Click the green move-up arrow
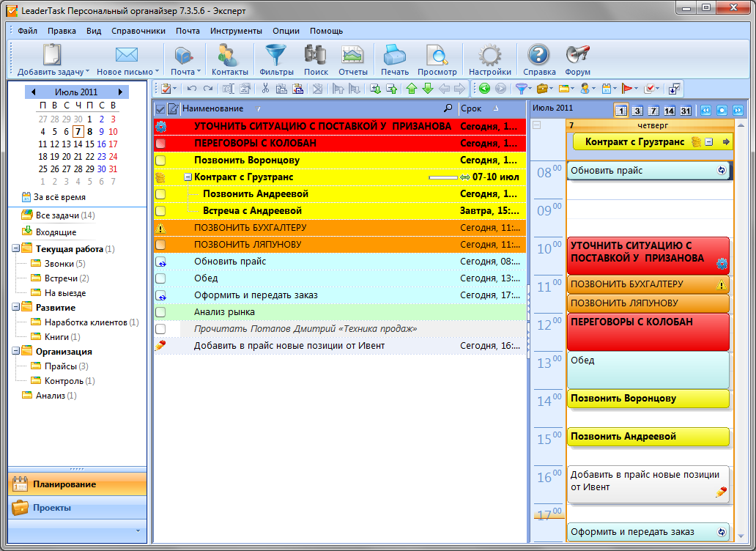 (411, 89)
